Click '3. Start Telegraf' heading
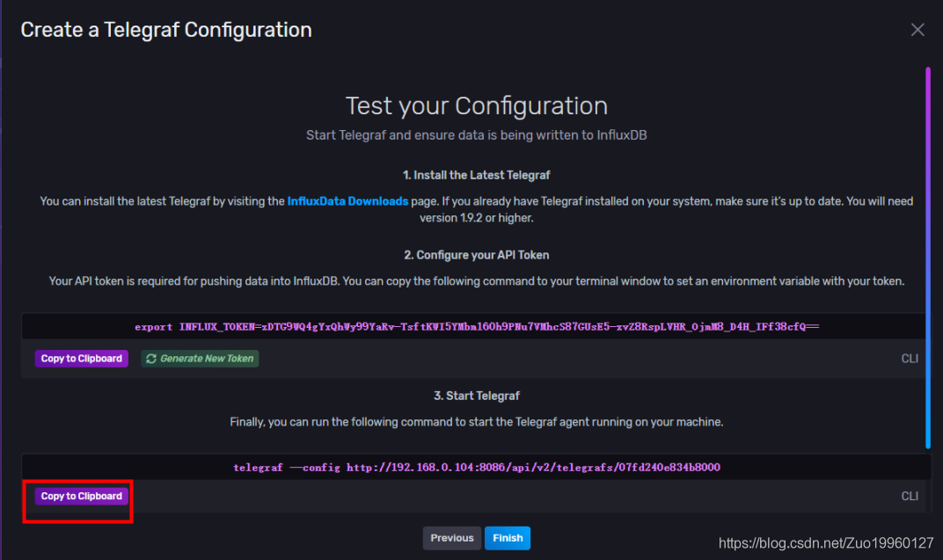 [x=476, y=396]
